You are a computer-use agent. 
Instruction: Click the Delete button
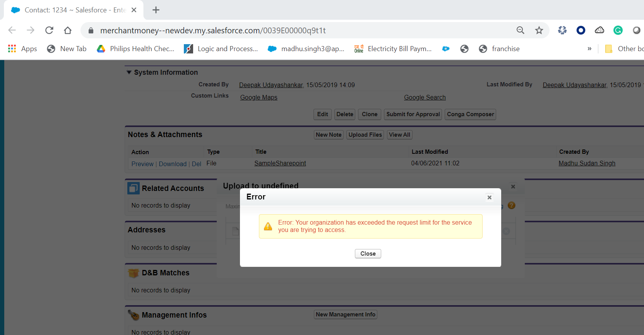click(345, 114)
